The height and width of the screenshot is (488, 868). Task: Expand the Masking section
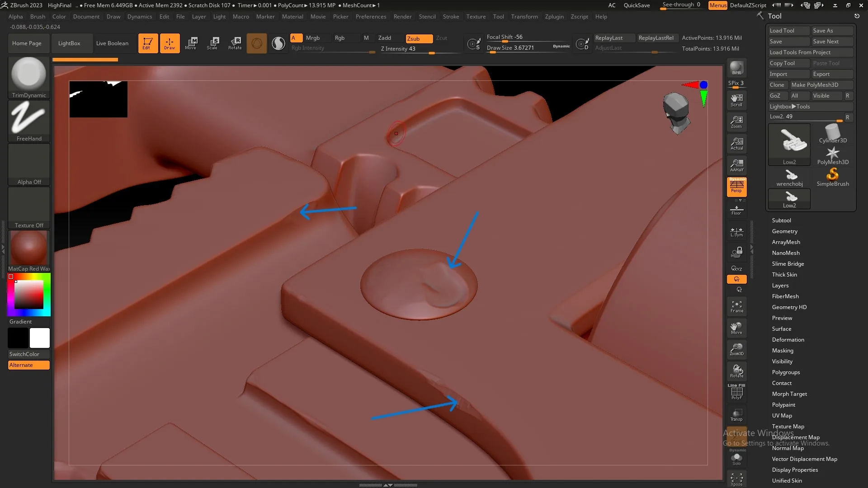783,351
